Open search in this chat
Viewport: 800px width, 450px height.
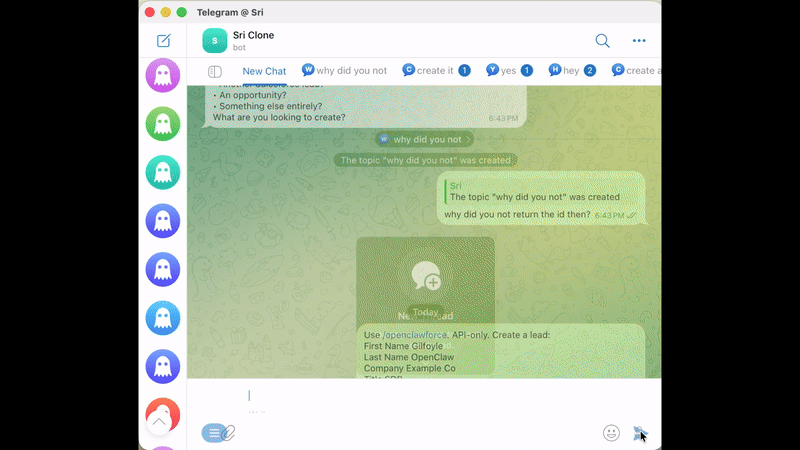[602, 41]
